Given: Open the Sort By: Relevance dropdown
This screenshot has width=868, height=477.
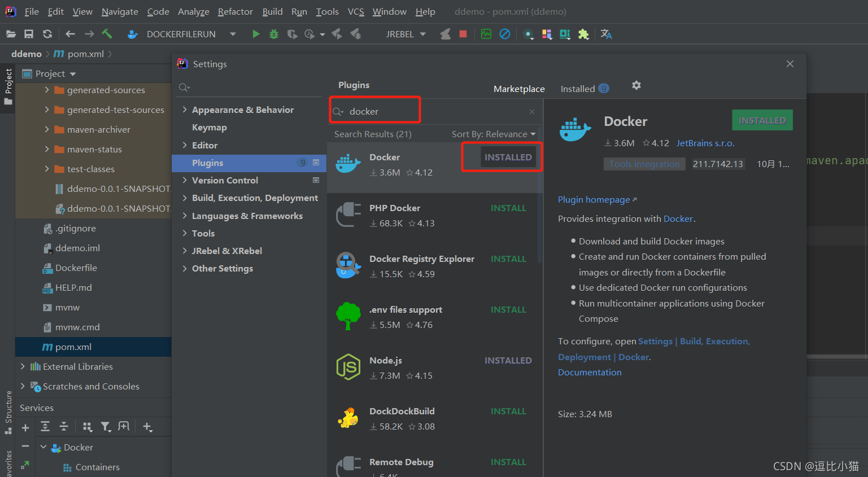Looking at the screenshot, I should point(494,134).
